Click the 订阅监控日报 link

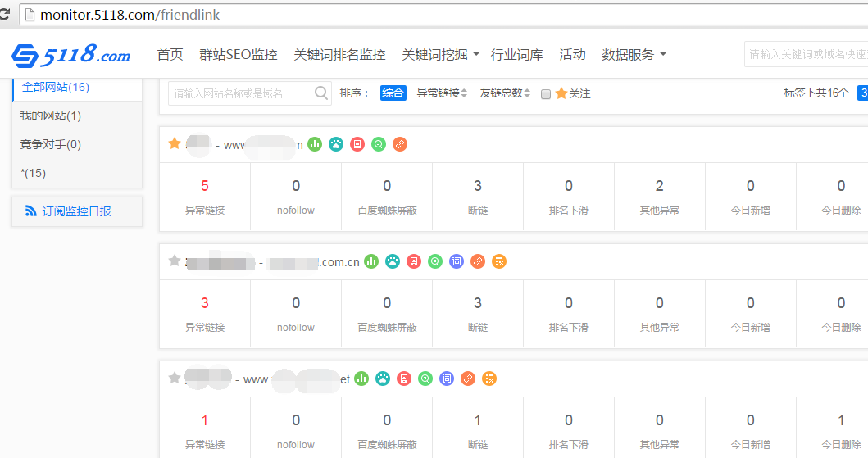click(76, 211)
